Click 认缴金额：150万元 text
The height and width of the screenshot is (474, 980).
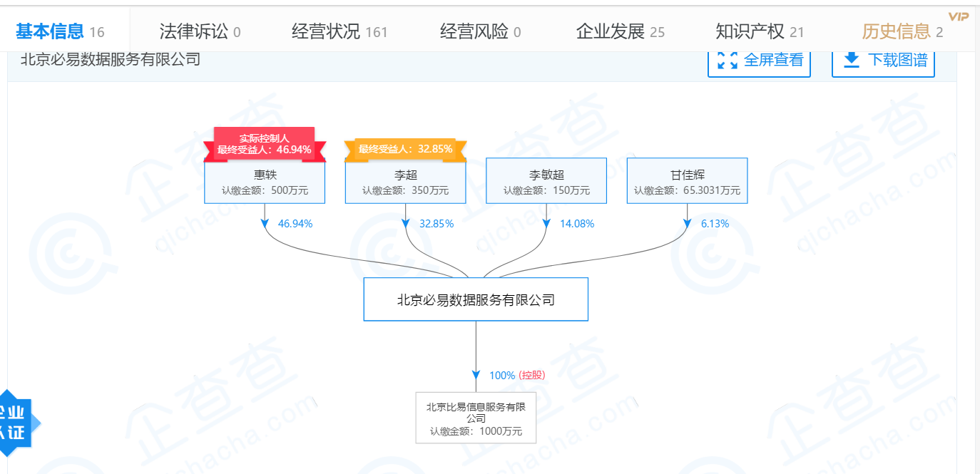pyautogui.click(x=546, y=190)
